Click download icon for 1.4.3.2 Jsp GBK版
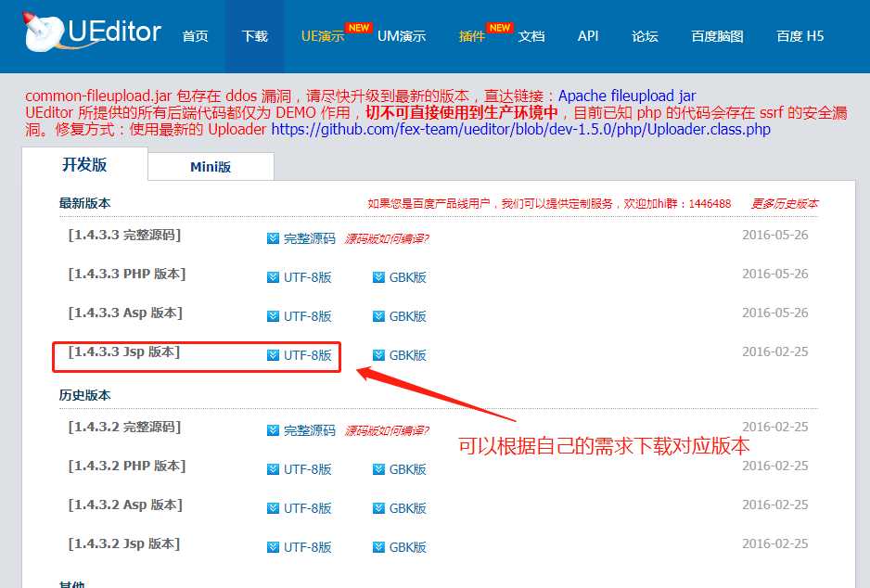Image resolution: width=870 pixels, height=588 pixels. coord(378,547)
